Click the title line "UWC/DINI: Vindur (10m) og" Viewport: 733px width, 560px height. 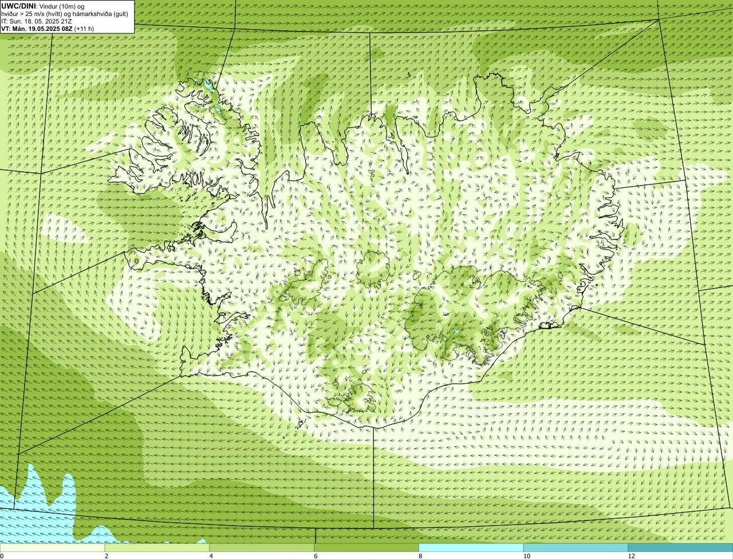[x=43, y=6]
